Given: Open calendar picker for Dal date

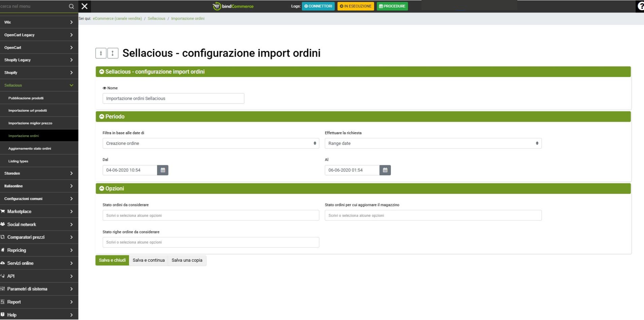Looking at the screenshot, I should coord(163,170).
